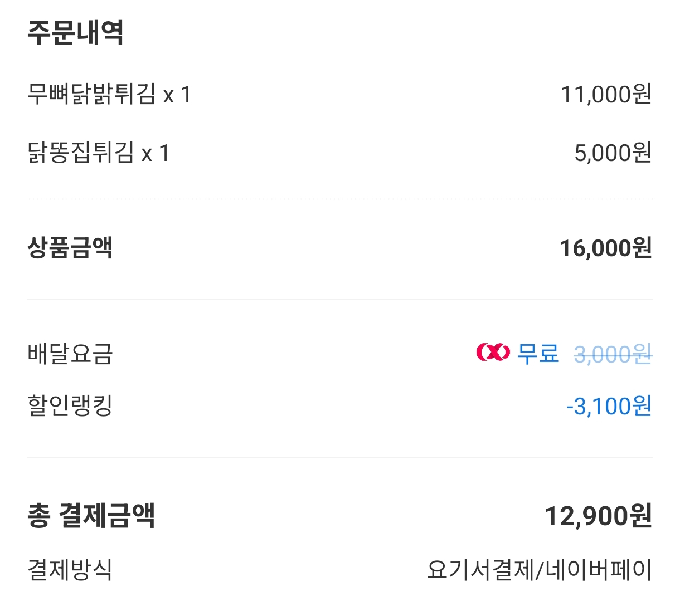Click the divider line beneath 상품금액 row
The image size is (680, 616).
tap(340, 299)
